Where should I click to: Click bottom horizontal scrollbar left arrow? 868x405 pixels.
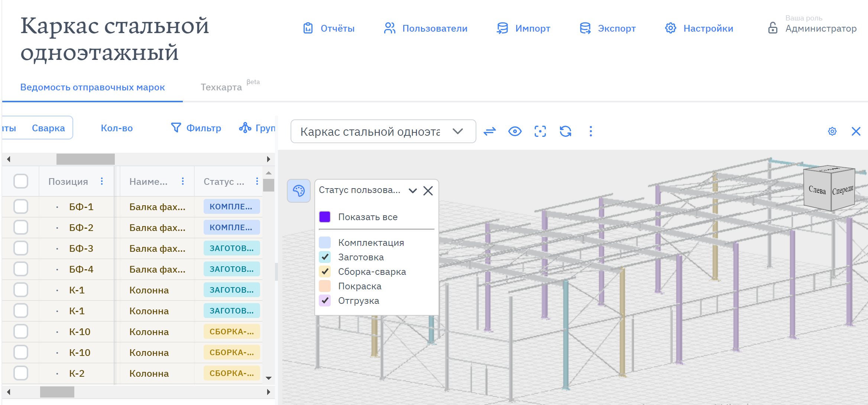coord(8,392)
